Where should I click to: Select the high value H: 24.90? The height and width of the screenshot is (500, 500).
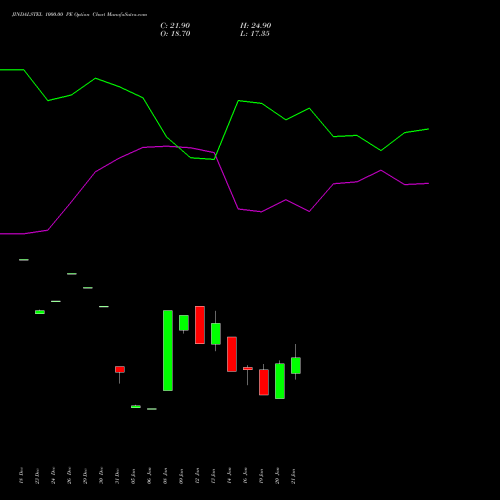(x=256, y=26)
